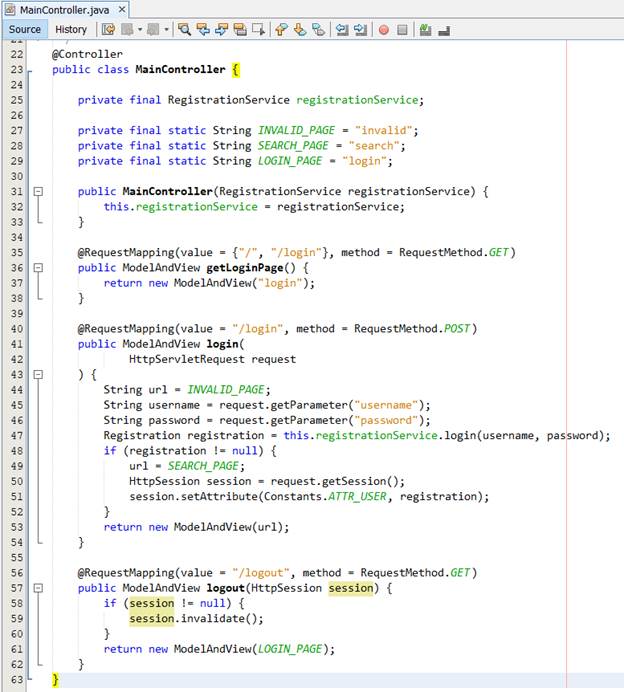624x692 pixels.
Task: Toggle a bookmark on the current line
Action: coord(318,30)
